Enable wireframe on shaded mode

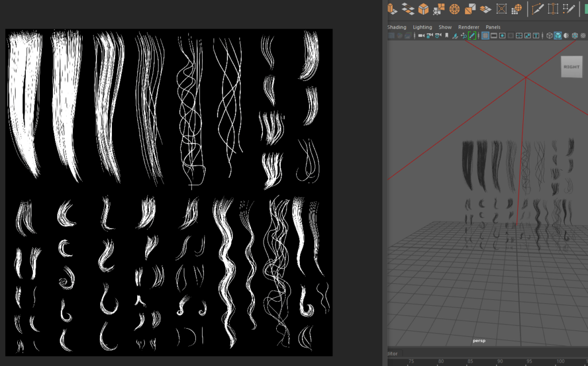(x=575, y=36)
